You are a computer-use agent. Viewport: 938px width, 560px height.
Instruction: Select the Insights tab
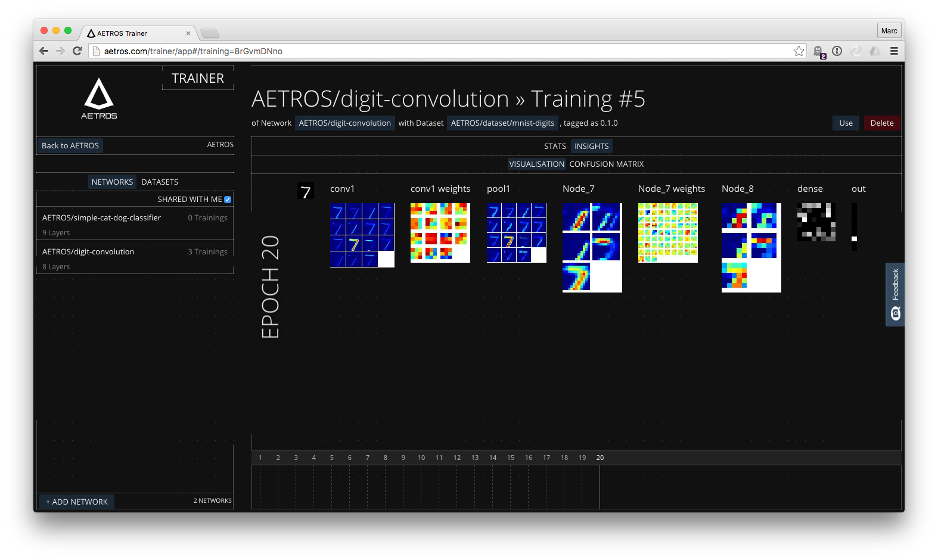[x=592, y=146]
